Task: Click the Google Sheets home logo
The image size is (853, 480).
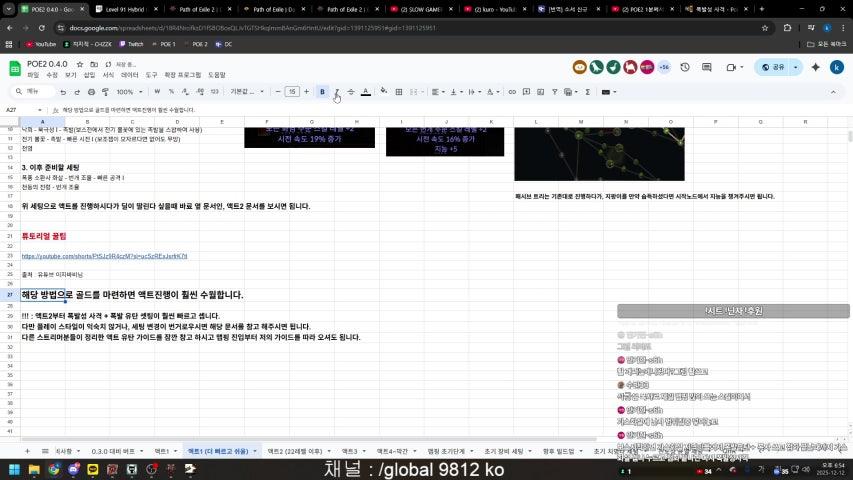Action: 15,68
